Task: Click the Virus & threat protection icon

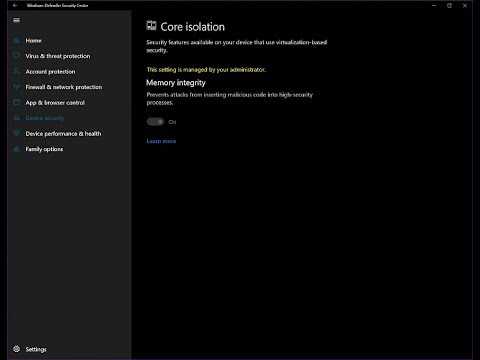Action: tap(16, 56)
